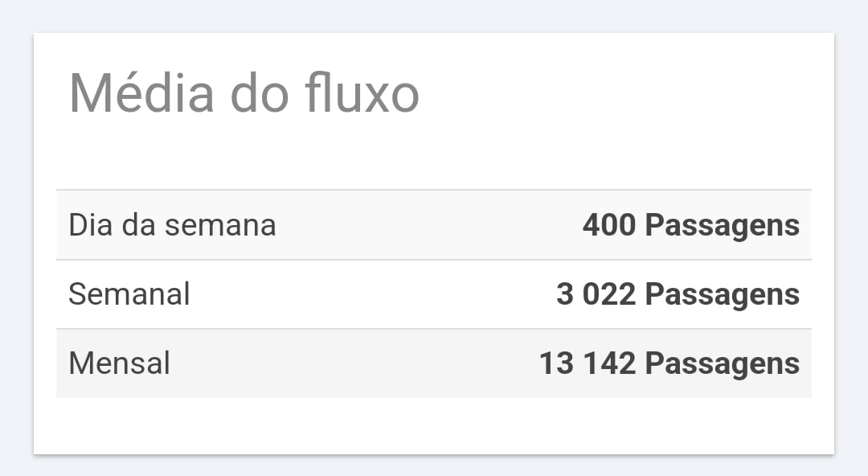Image resolution: width=868 pixels, height=476 pixels.
Task: Click the "13 142 Passagens" value
Action: tap(669, 363)
